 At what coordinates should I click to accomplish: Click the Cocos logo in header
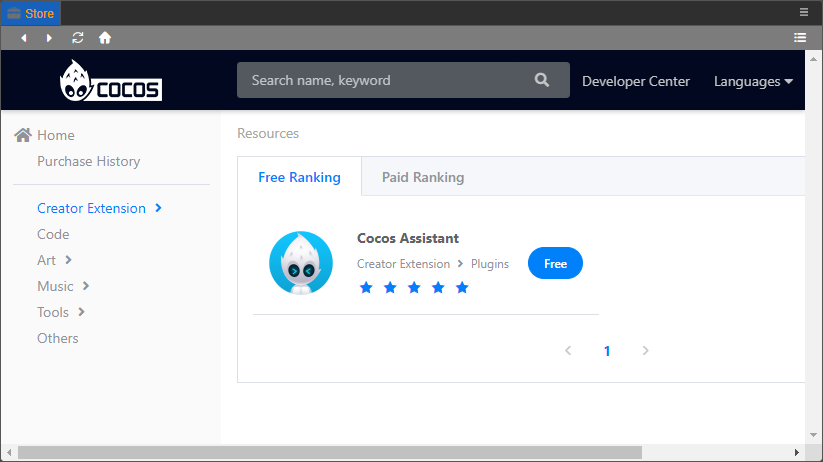tap(110, 81)
